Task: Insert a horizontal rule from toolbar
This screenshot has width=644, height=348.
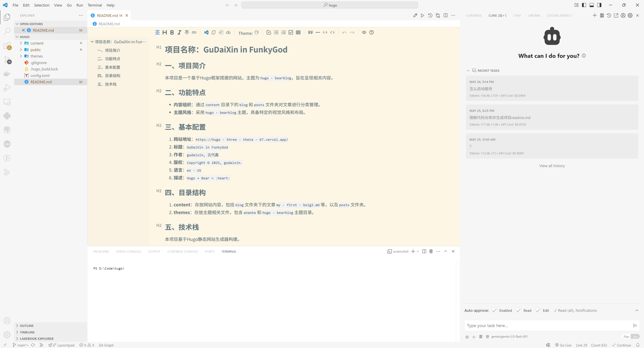Action: [x=318, y=33]
